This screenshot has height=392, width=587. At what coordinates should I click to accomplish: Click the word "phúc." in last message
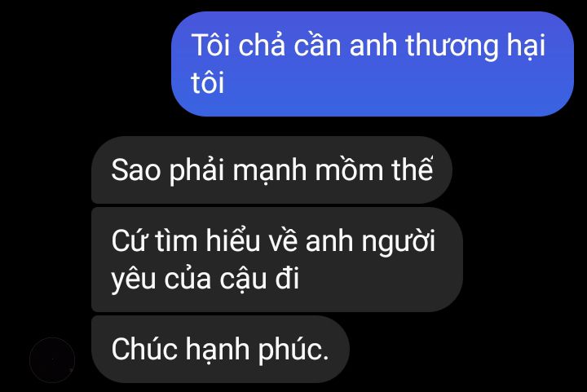click(x=293, y=350)
